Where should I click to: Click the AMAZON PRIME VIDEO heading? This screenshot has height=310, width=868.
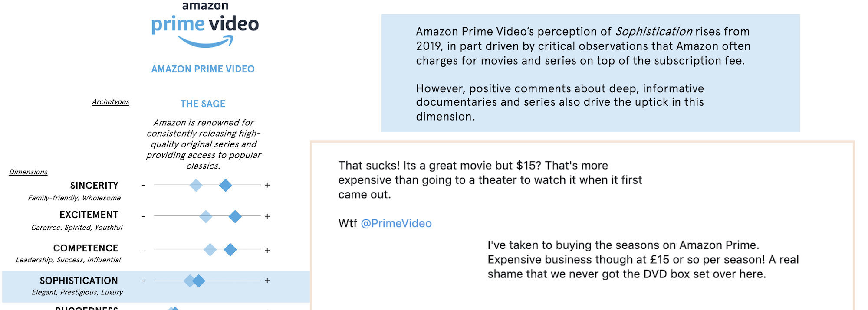203,69
